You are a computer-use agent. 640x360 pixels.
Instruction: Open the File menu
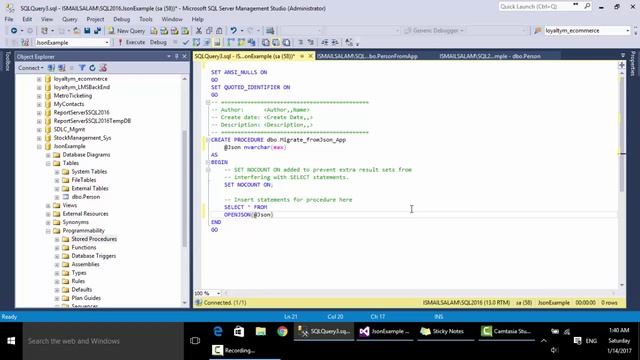[9, 19]
